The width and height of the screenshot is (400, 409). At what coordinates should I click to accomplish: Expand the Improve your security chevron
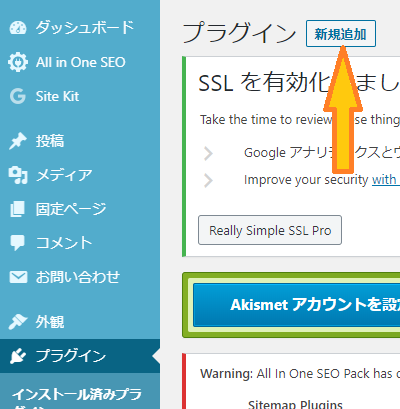coord(208,180)
